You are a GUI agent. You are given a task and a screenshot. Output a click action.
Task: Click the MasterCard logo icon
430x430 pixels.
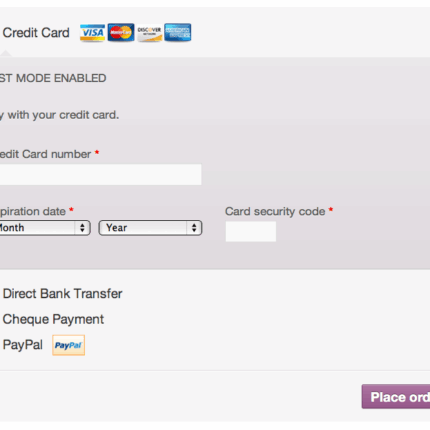pyautogui.click(x=121, y=33)
